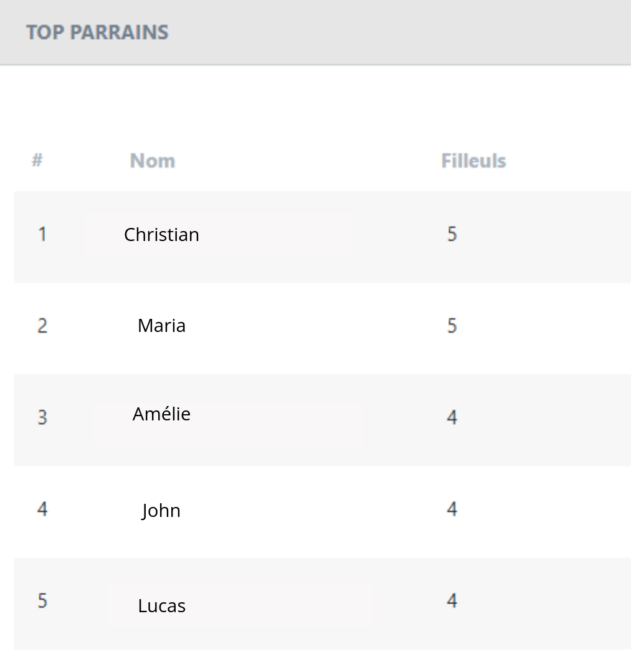631x672 pixels.
Task: Click the # column header
Action: (37, 160)
